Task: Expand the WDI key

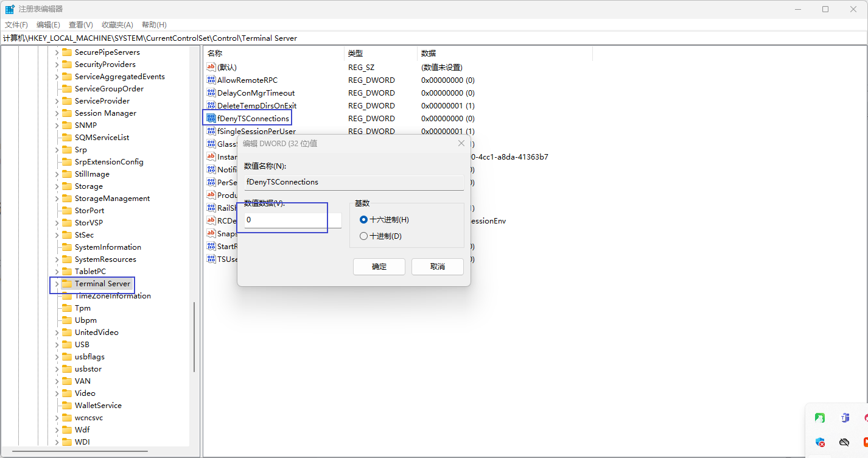Action: coord(57,442)
